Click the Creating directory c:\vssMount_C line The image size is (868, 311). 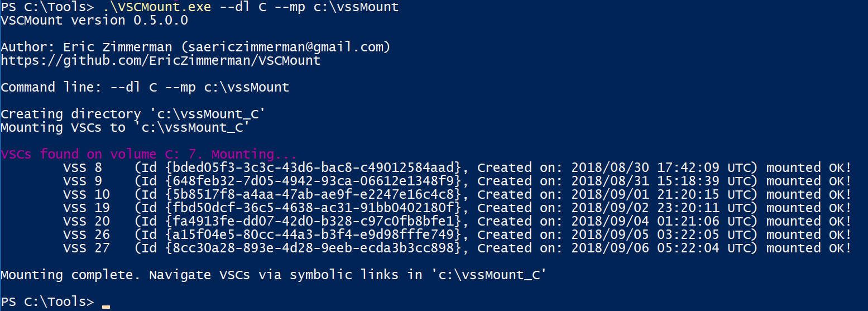click(132, 114)
